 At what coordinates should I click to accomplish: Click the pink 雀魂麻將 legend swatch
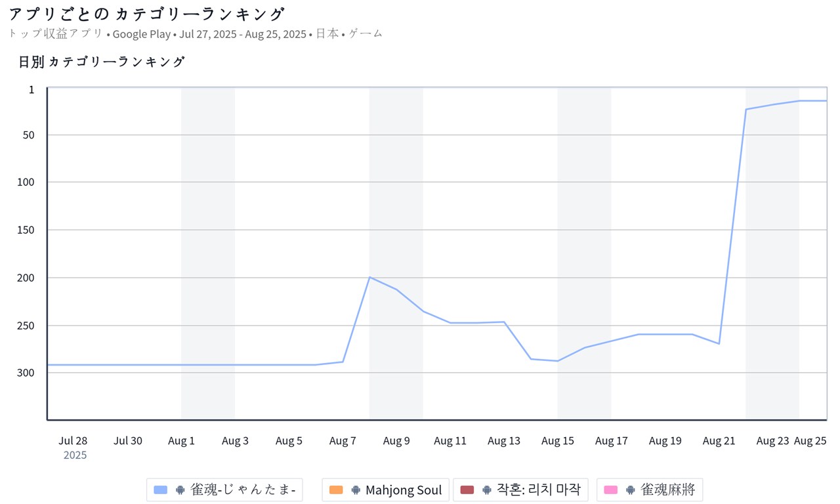point(611,490)
